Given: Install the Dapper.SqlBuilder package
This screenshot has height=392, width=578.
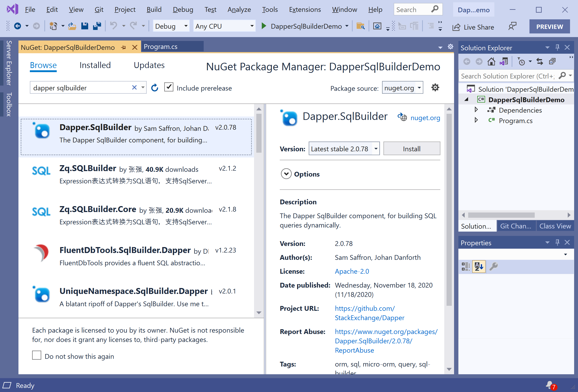Looking at the screenshot, I should 412,148.
